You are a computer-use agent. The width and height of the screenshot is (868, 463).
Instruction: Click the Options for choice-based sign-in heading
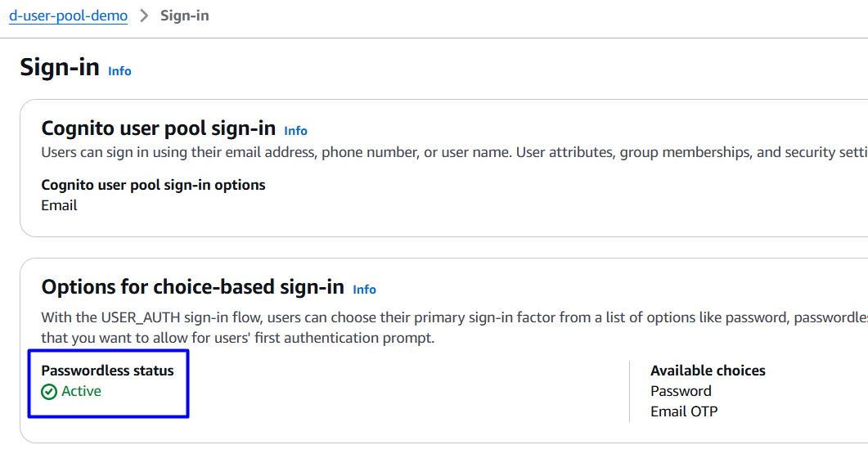[x=192, y=287]
